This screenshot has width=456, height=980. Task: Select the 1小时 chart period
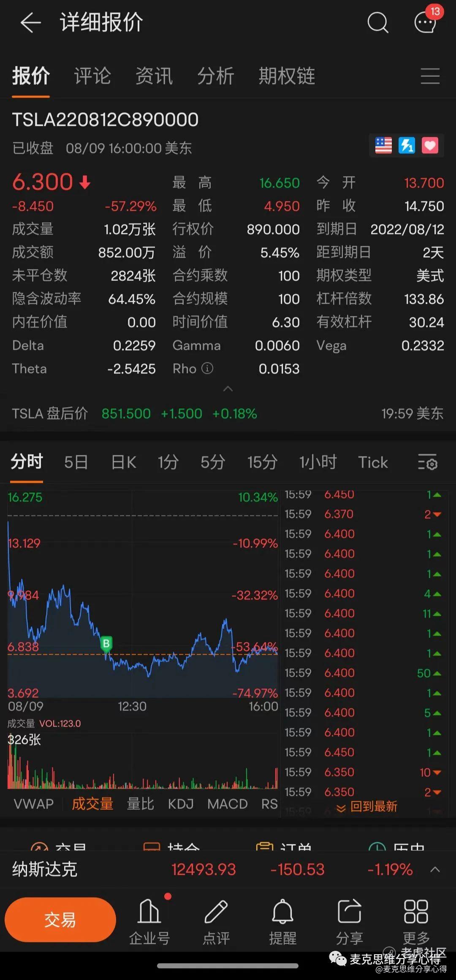(318, 462)
